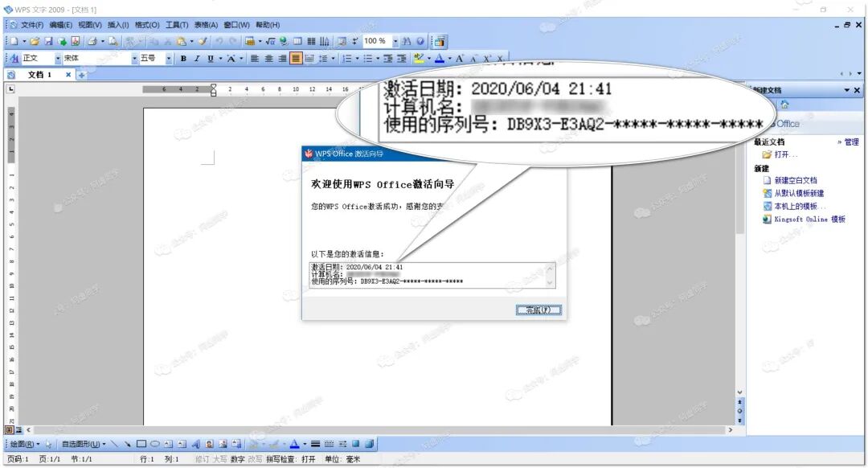Click the WordArt icon in the drawing toolbar

coord(195,444)
